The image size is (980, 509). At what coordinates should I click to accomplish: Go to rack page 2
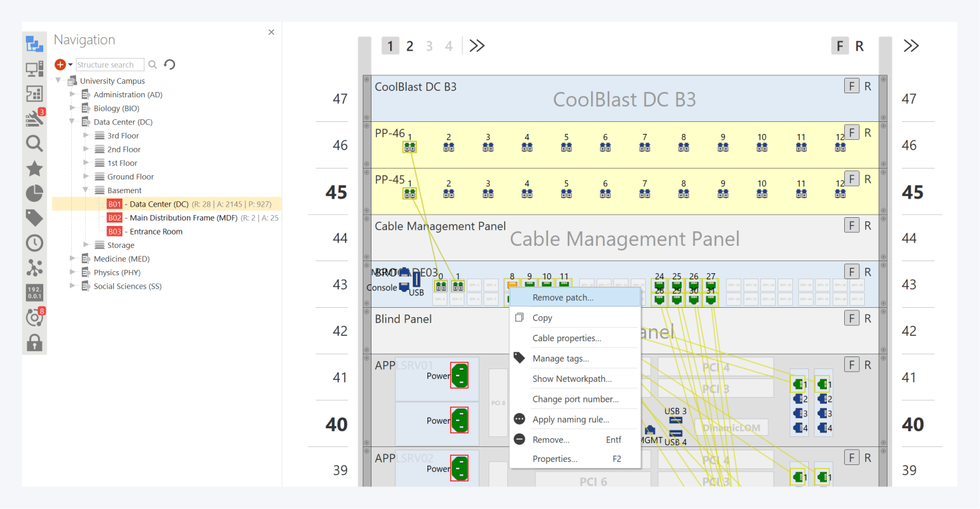point(409,46)
